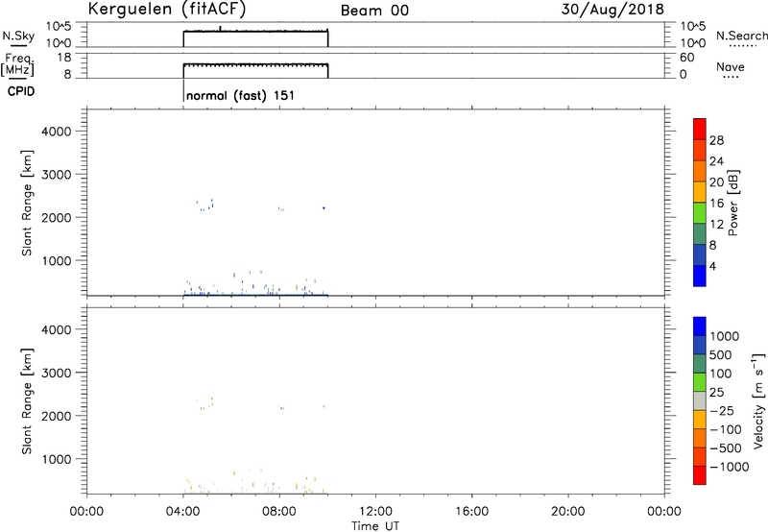The image size is (768, 532).
Task: Click the '28' Power colorbar tick label
Action: click(x=716, y=140)
